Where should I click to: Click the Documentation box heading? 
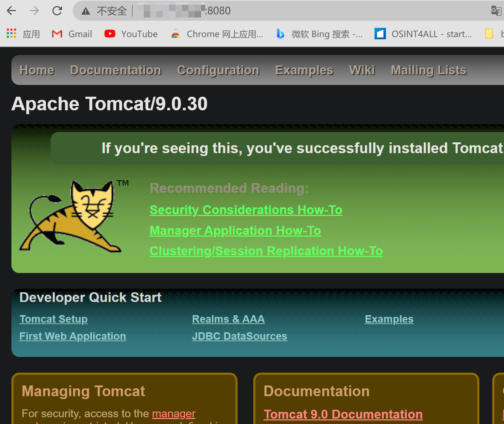tap(317, 391)
